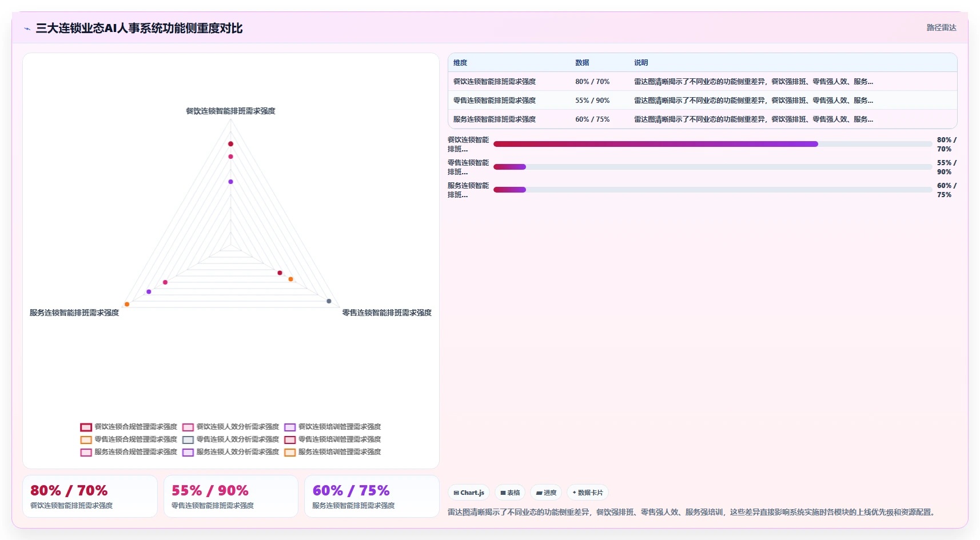Select the 表格 tag chip
This screenshot has width=980, height=540.
tap(510, 493)
